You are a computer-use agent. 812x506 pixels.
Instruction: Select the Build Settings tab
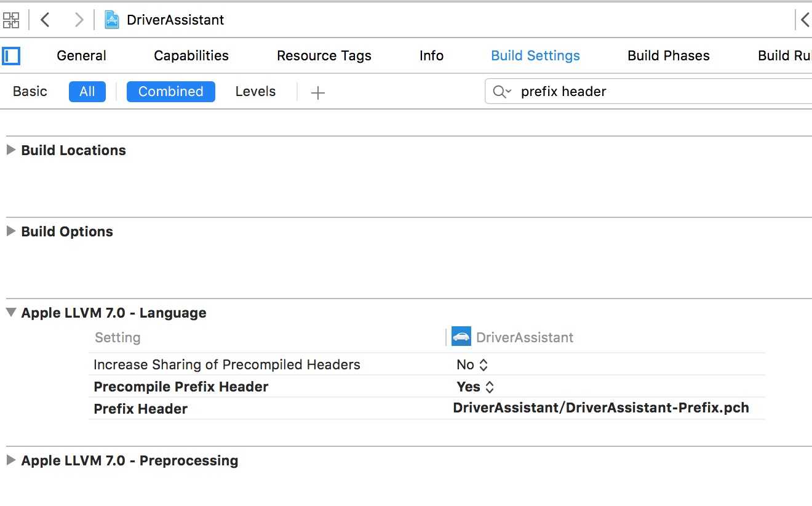tap(535, 55)
